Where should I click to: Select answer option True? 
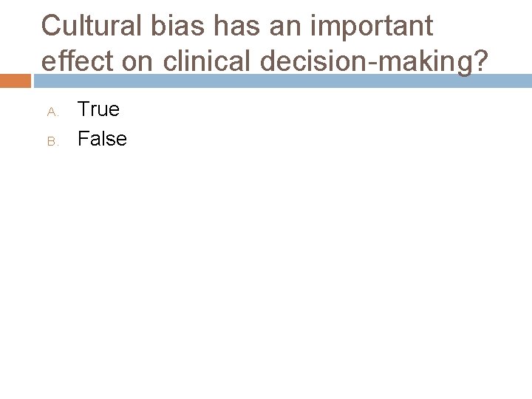tap(98, 109)
